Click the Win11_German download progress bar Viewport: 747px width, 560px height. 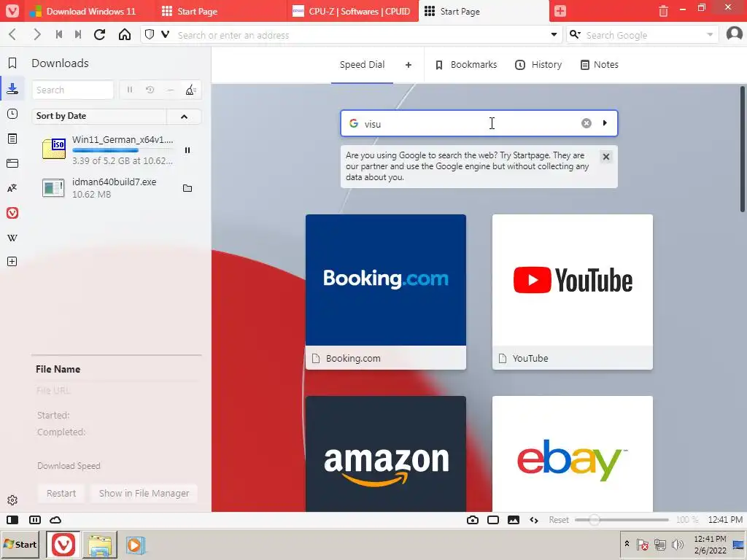pos(123,150)
